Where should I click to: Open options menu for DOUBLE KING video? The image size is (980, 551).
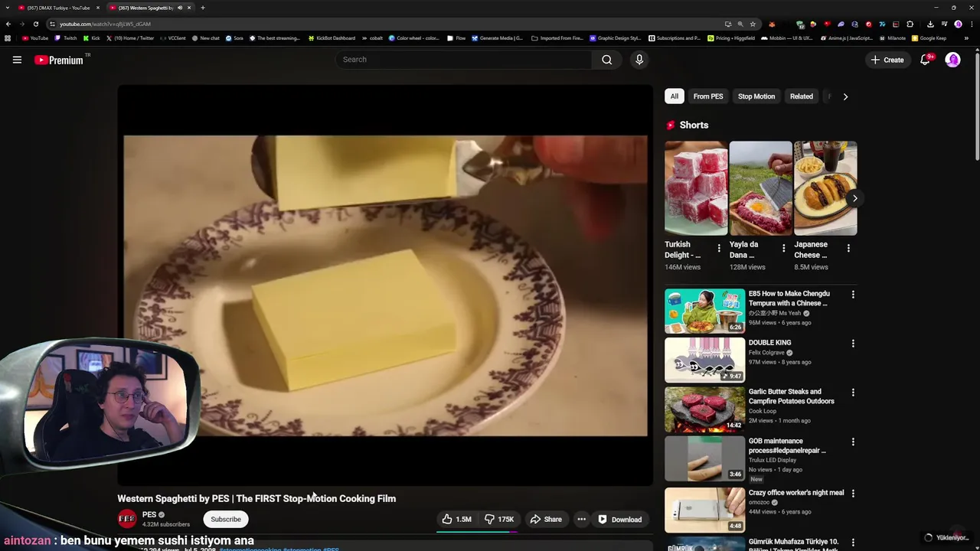pos(853,343)
